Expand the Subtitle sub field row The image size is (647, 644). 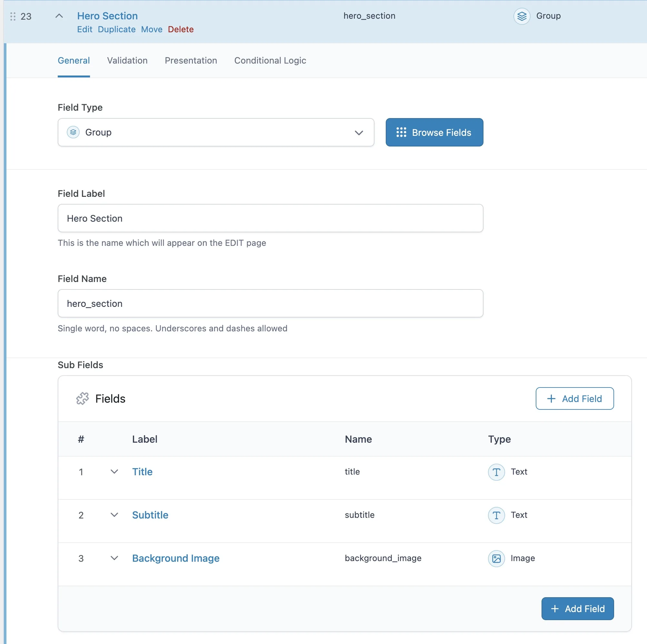pos(114,515)
